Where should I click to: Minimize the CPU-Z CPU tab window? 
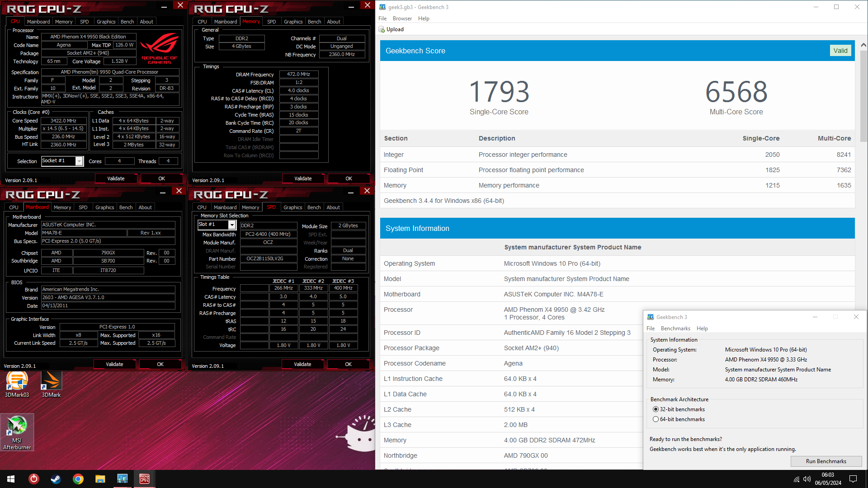point(164,6)
